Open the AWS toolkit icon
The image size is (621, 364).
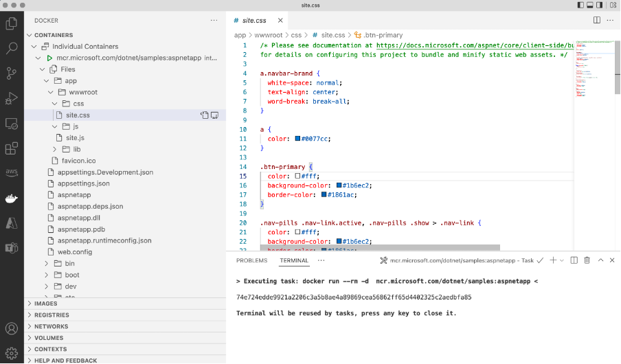tap(12, 172)
